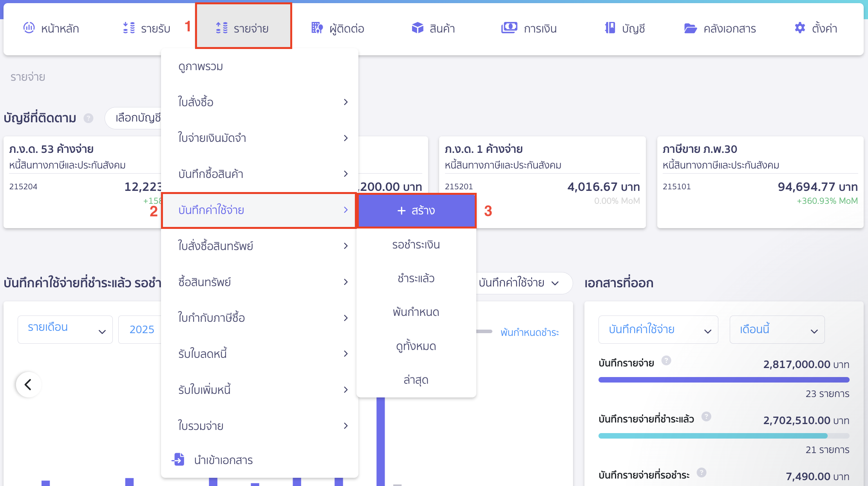This screenshot has height=486, width=868.
Task: Expand the ใบกำกับภาษีซื้อ submenu arrow
Action: pyautogui.click(x=345, y=318)
